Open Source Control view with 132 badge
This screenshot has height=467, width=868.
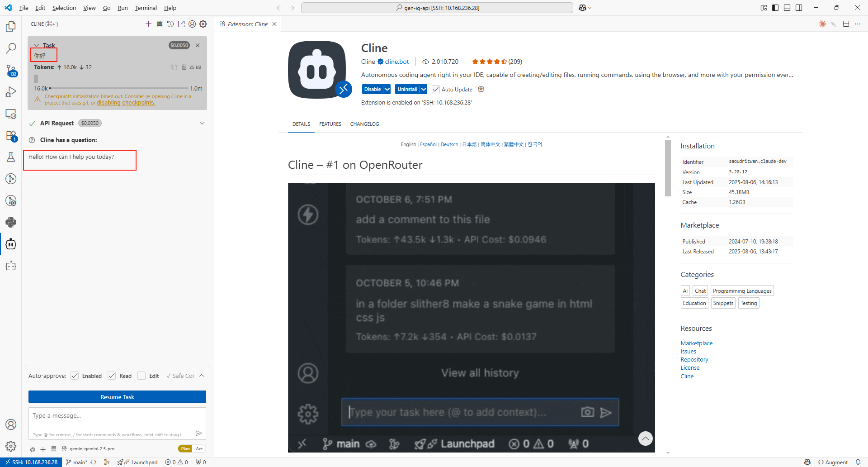(x=11, y=70)
